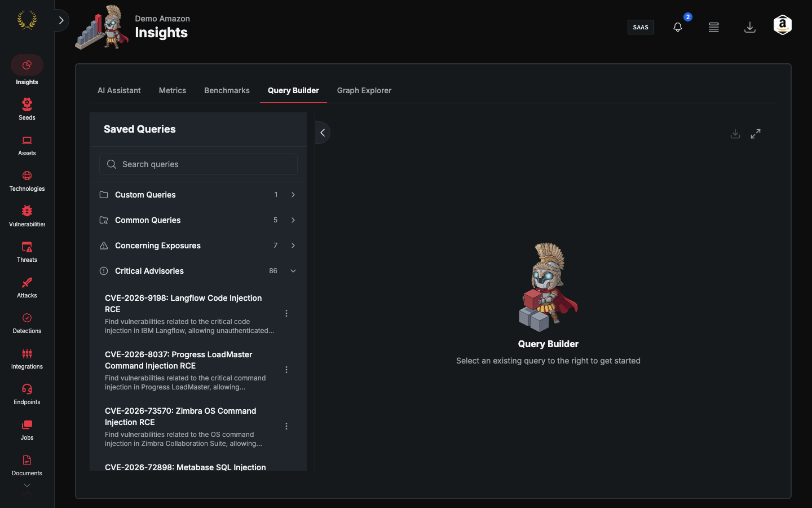Switch to the Benchmarks tab
Screen dimensions: 812x508
tap(227, 90)
